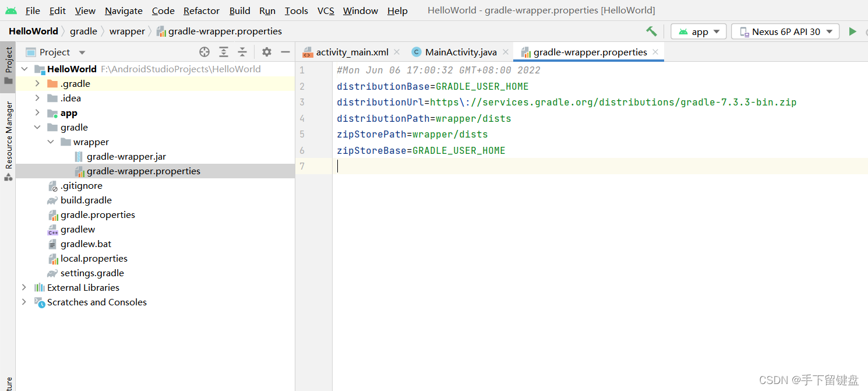The width and height of the screenshot is (868, 391).
Task: Hide the Project panel with minus icon
Action: pyautogui.click(x=285, y=52)
